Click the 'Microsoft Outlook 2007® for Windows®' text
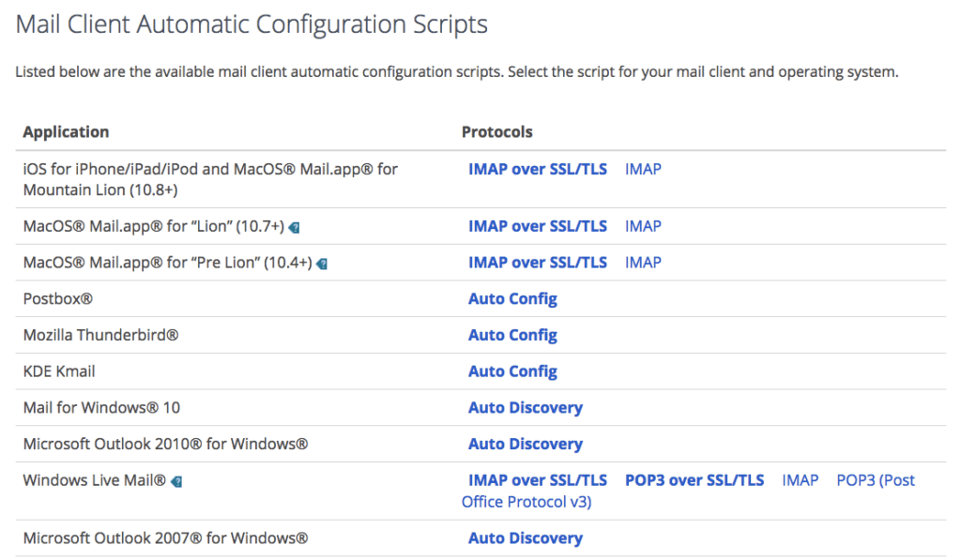961x560 pixels. (x=165, y=537)
